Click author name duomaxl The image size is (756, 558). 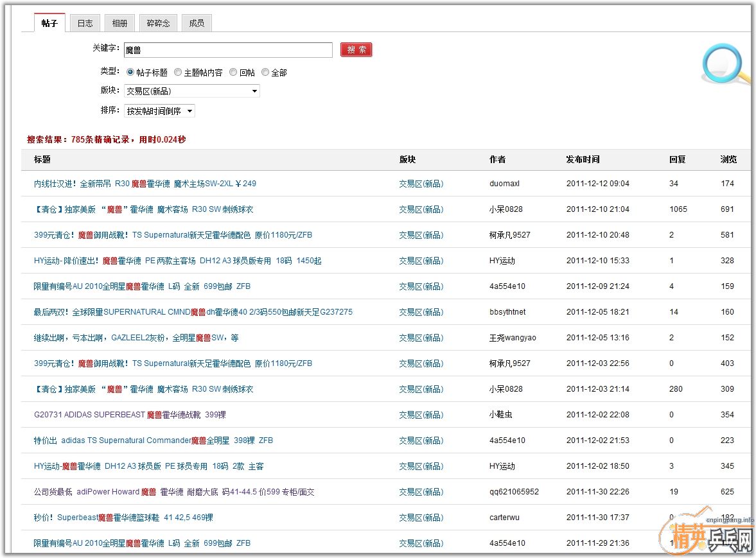coord(504,184)
